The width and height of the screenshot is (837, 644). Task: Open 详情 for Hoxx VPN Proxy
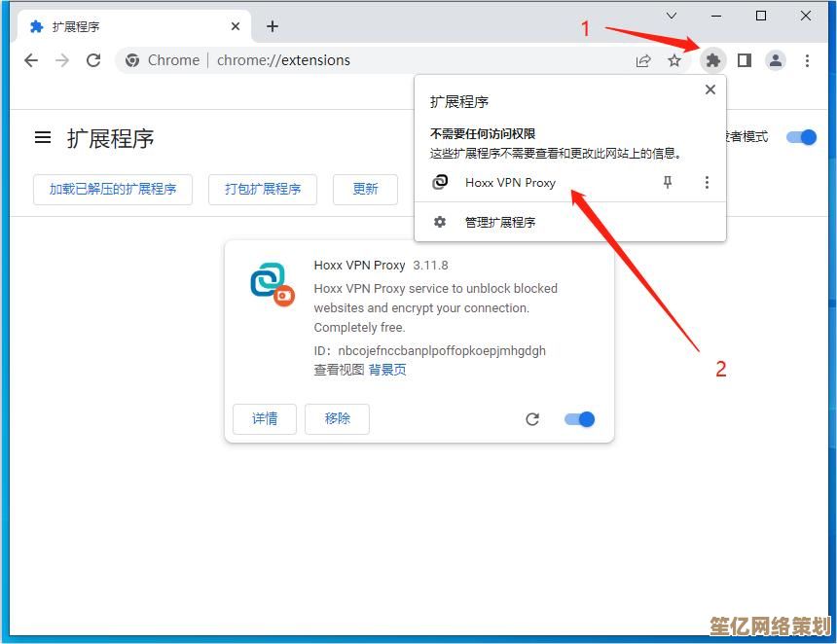point(264,419)
